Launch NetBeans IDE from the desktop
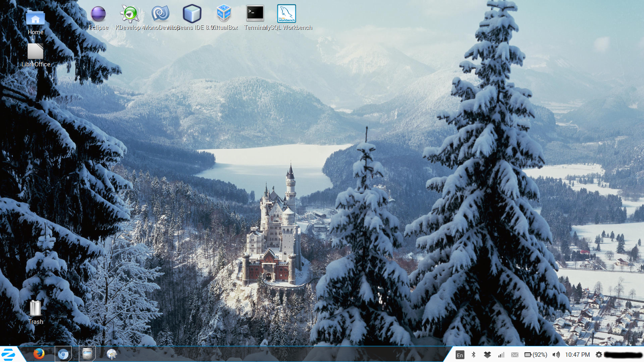 (x=192, y=14)
